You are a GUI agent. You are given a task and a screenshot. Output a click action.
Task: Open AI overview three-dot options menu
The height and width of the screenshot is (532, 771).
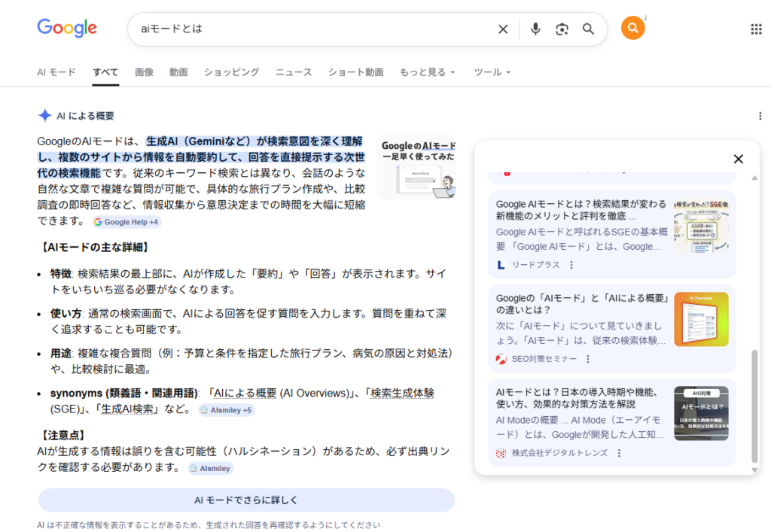[x=760, y=116]
